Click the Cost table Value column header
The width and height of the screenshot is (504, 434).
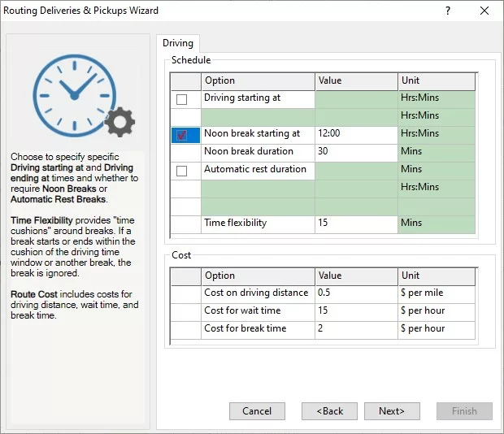pyautogui.click(x=356, y=276)
